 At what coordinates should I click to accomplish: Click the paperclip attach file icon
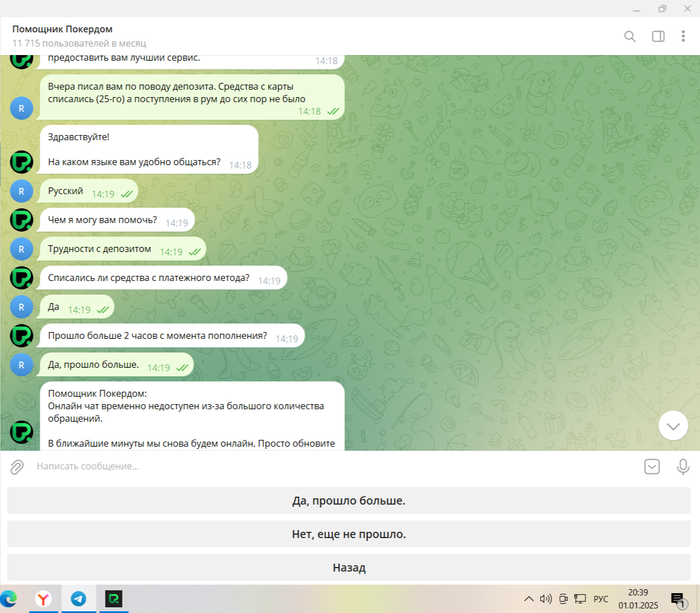(x=17, y=467)
